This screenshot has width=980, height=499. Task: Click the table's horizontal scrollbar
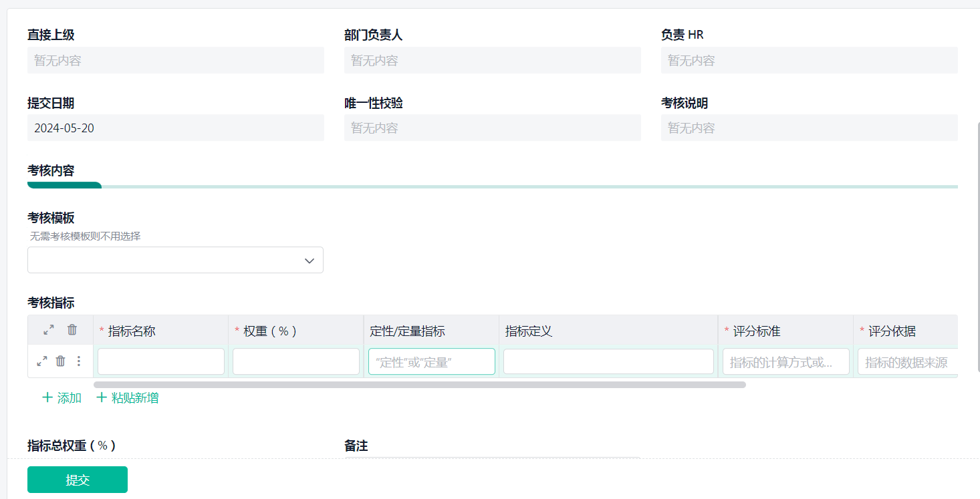pyautogui.click(x=420, y=385)
